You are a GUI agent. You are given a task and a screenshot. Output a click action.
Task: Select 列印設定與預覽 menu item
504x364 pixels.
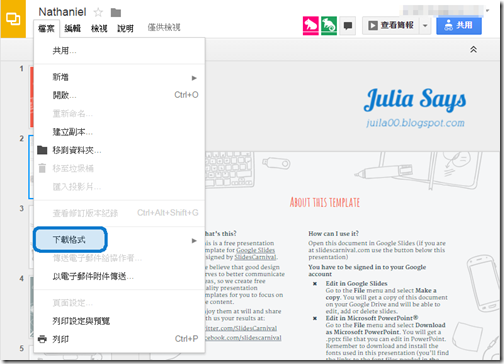click(119, 321)
